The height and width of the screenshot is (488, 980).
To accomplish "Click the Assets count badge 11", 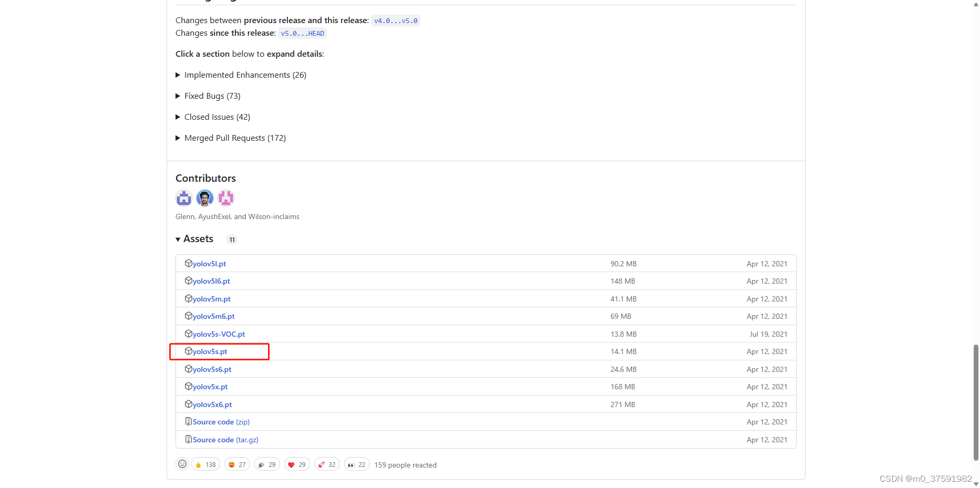I will pyautogui.click(x=232, y=240).
